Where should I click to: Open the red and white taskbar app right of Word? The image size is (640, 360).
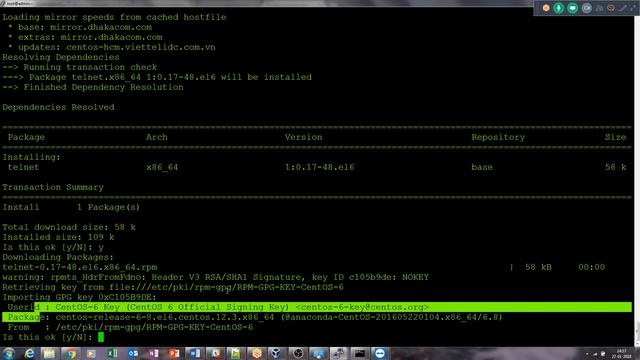[x=216, y=353]
